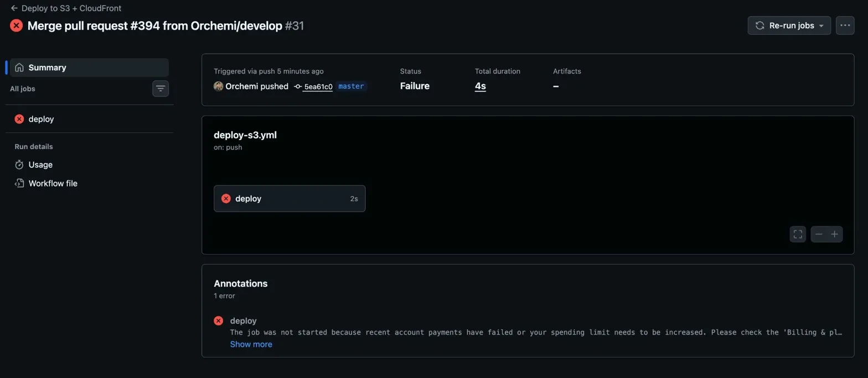Open the three-dot more options menu

click(x=845, y=25)
